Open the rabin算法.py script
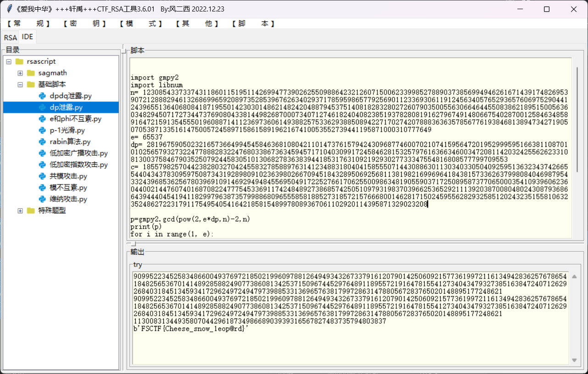 point(70,142)
